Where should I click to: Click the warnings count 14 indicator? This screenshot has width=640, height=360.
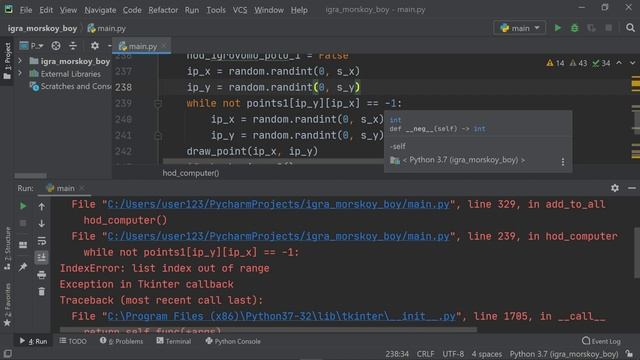555,63
